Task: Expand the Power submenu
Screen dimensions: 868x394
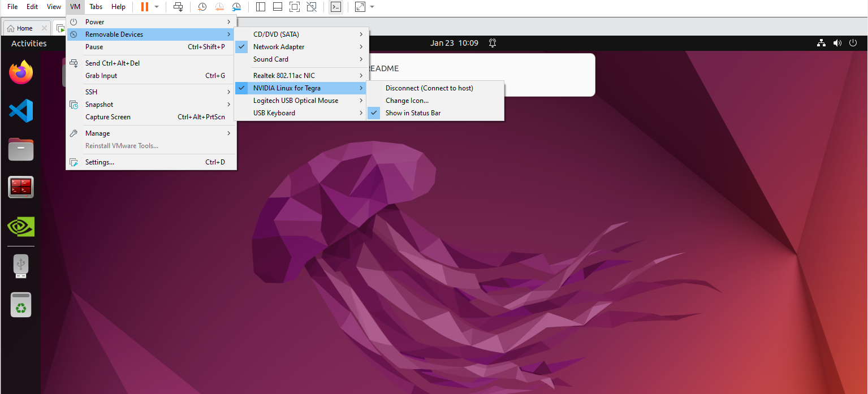Action: (x=94, y=21)
